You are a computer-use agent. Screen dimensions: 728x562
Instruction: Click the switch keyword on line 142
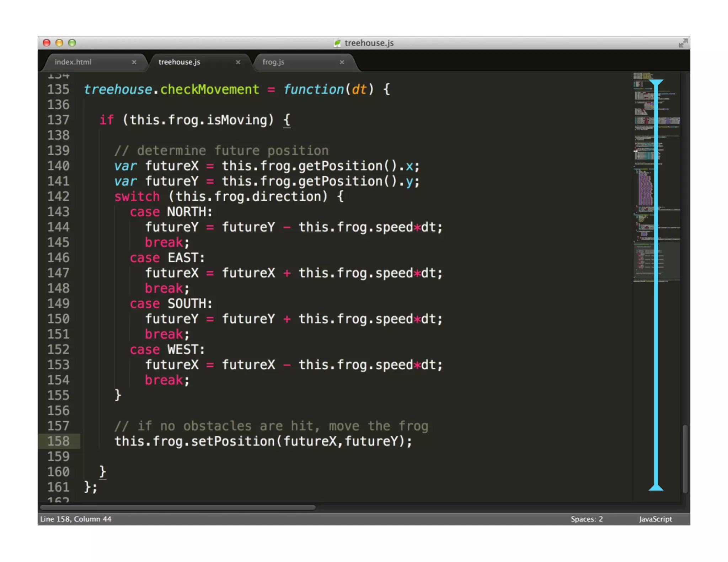pos(137,196)
